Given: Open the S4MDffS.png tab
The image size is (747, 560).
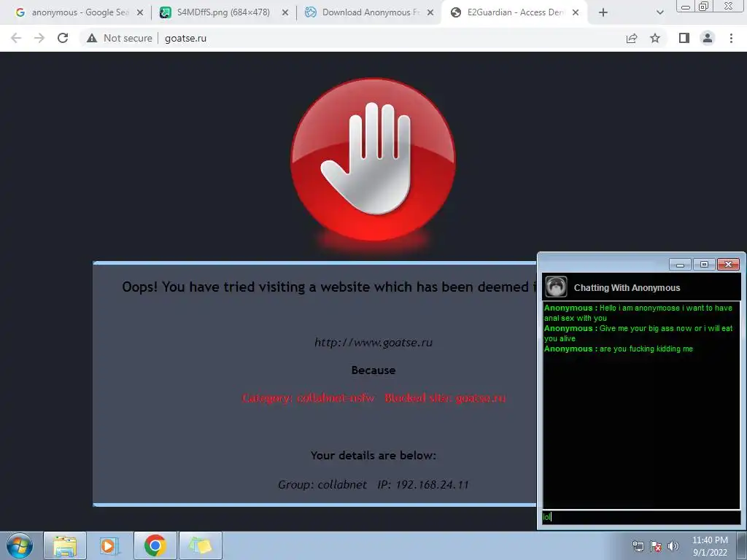Looking at the screenshot, I should [223, 12].
